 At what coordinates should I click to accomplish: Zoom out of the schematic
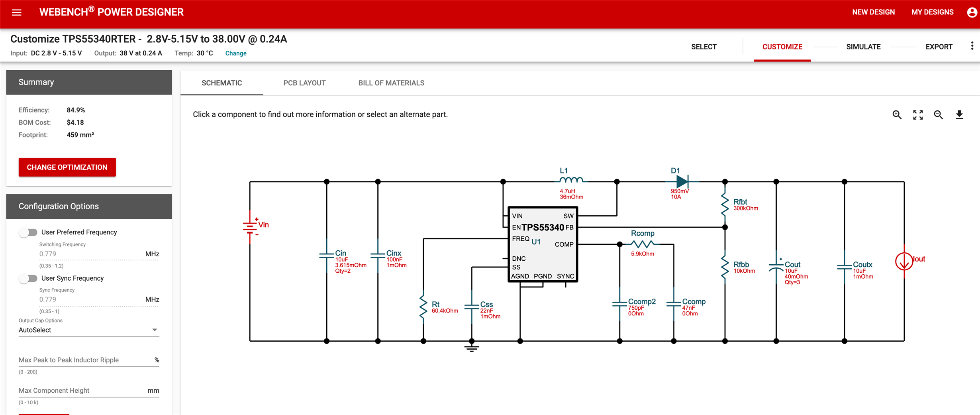pyautogui.click(x=939, y=115)
